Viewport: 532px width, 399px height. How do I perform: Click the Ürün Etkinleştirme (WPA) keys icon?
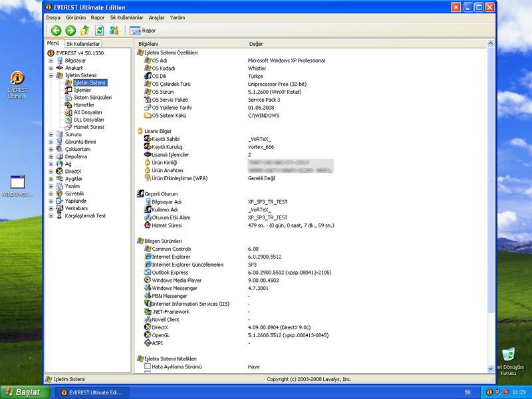pyautogui.click(x=148, y=178)
